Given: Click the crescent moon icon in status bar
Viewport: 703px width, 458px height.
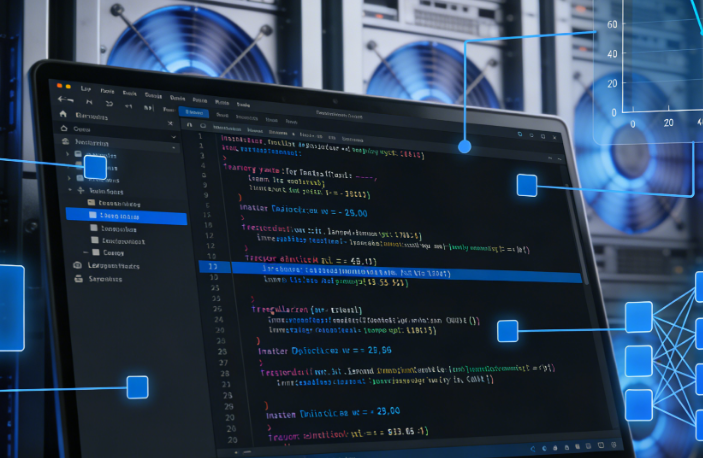Looking at the screenshot, I should (544, 448).
